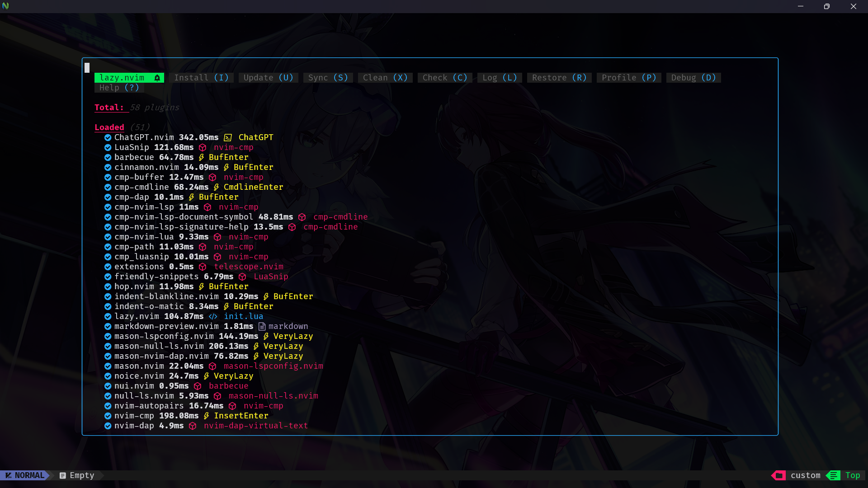The width and height of the screenshot is (868, 488).
Task: Click the file icon next to markdown
Action: [x=262, y=326]
